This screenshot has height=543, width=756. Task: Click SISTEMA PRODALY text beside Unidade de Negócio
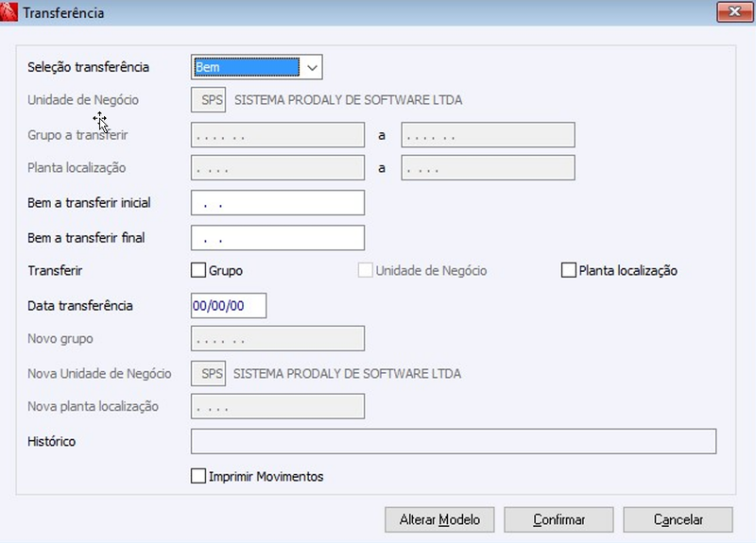pyautogui.click(x=348, y=100)
